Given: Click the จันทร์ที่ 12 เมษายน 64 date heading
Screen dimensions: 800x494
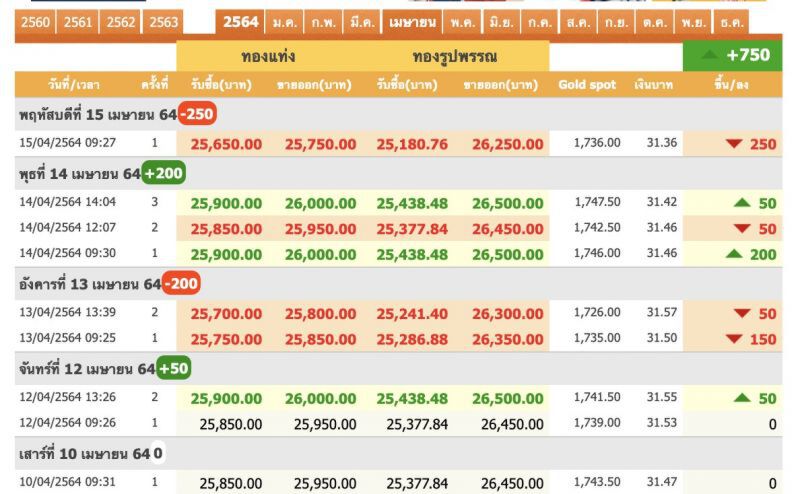Looking at the screenshot, I should 87,368.
